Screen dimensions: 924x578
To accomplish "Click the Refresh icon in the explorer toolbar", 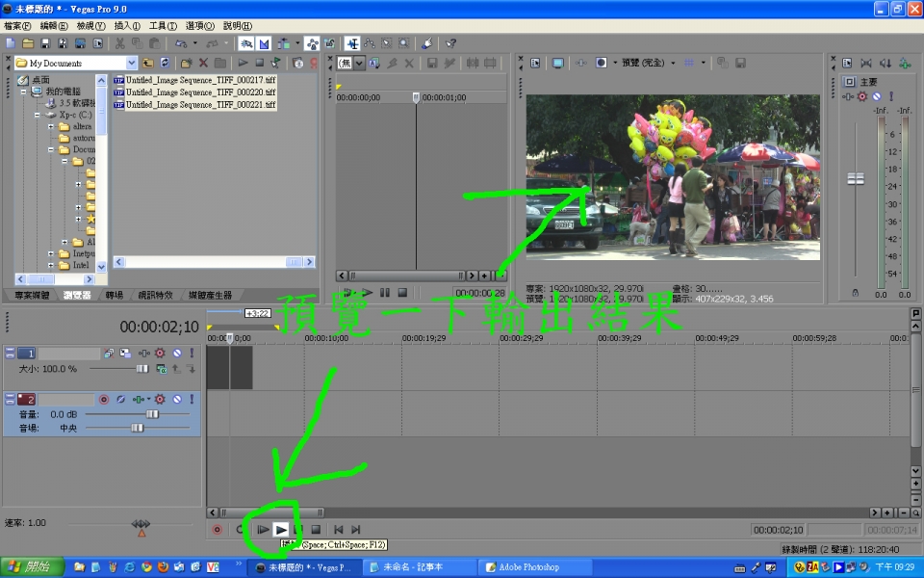I will point(165,63).
